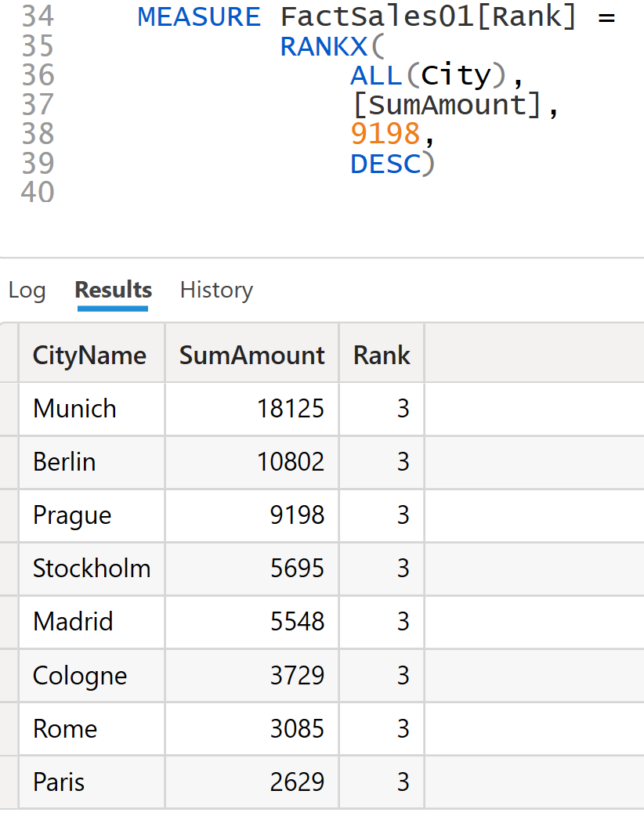Image resolution: width=644 pixels, height=816 pixels.
Task: Select the Stockholm cell
Action: click(91, 569)
